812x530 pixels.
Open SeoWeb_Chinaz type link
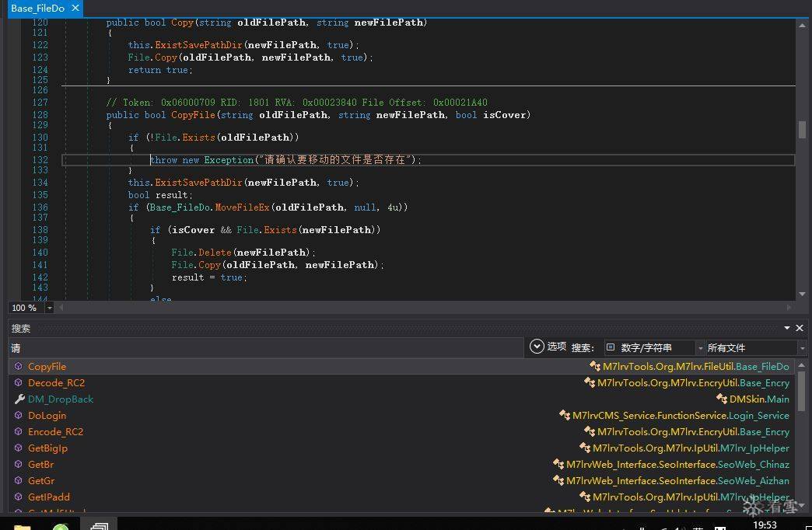pos(754,464)
